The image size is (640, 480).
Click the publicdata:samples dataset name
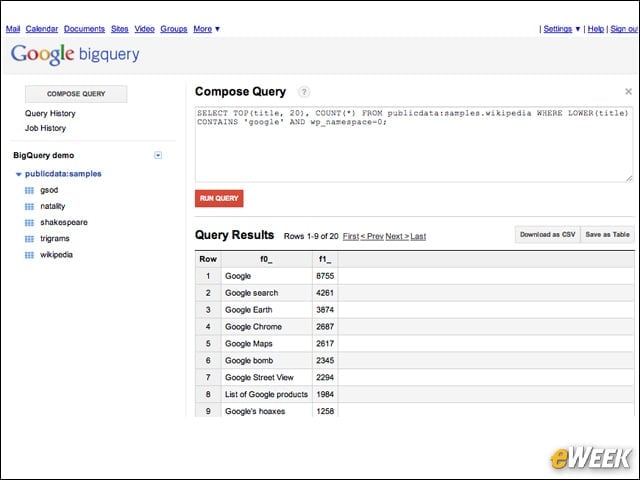coord(63,174)
